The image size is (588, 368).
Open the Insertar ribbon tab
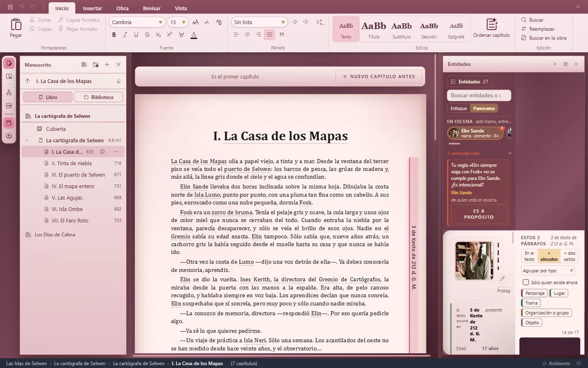tap(92, 8)
